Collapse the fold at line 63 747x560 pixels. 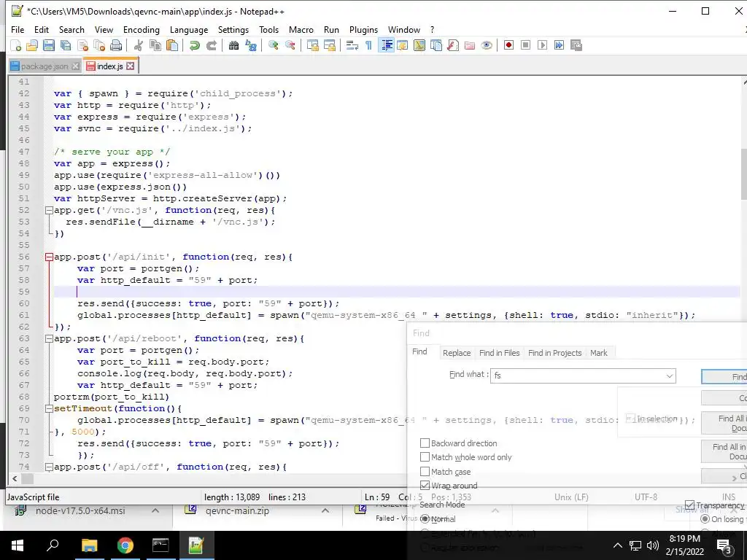49,338
